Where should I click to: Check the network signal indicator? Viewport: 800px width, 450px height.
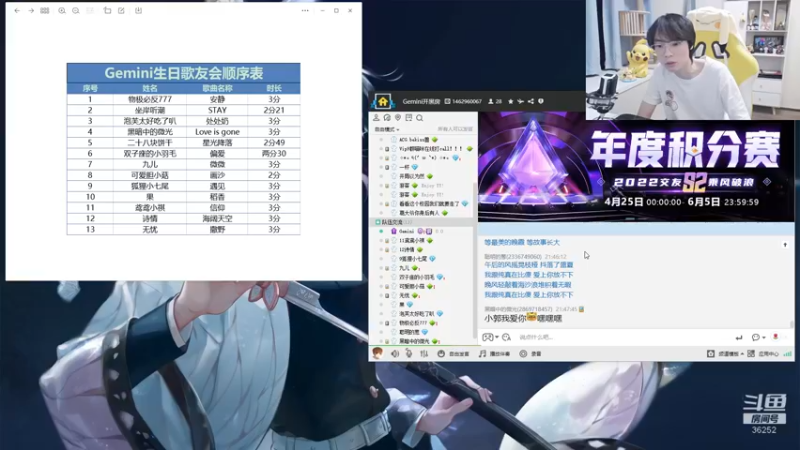(x=787, y=354)
